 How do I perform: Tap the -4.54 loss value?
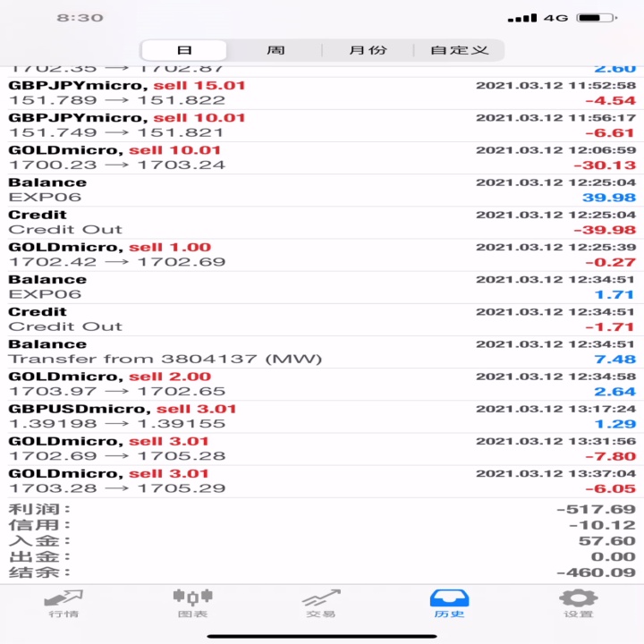coord(610,100)
